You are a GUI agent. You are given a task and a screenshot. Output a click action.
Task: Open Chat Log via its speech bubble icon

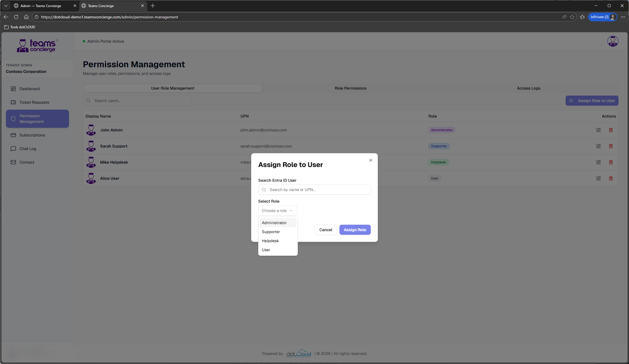(13, 149)
